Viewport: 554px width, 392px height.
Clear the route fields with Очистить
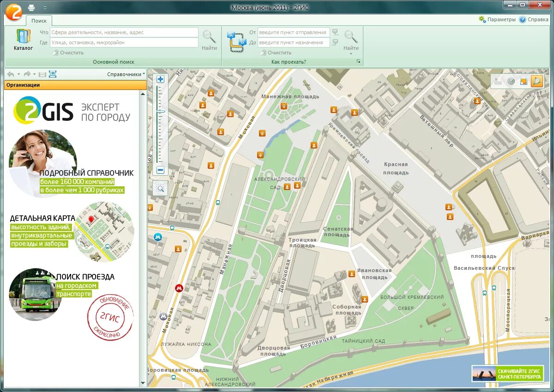click(275, 53)
